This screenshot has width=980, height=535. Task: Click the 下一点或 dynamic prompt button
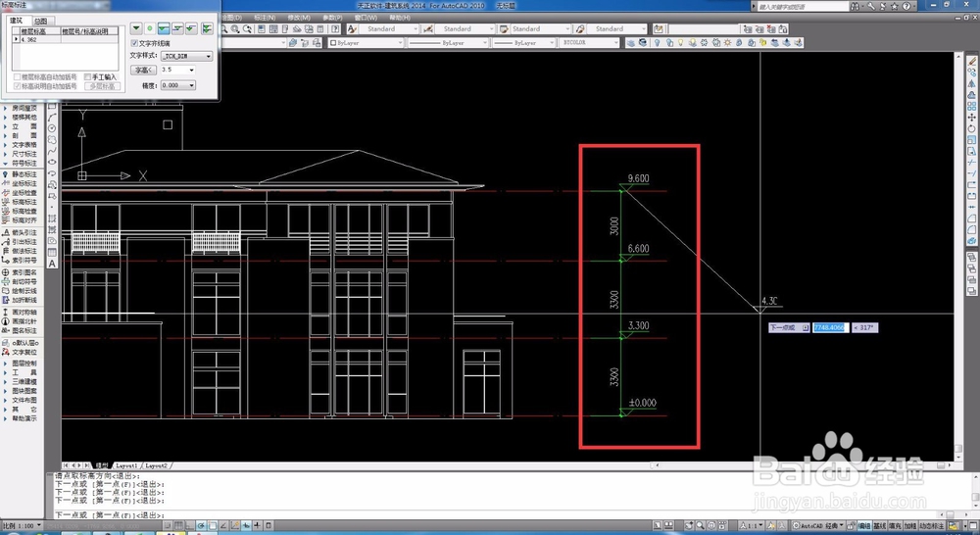coord(789,327)
